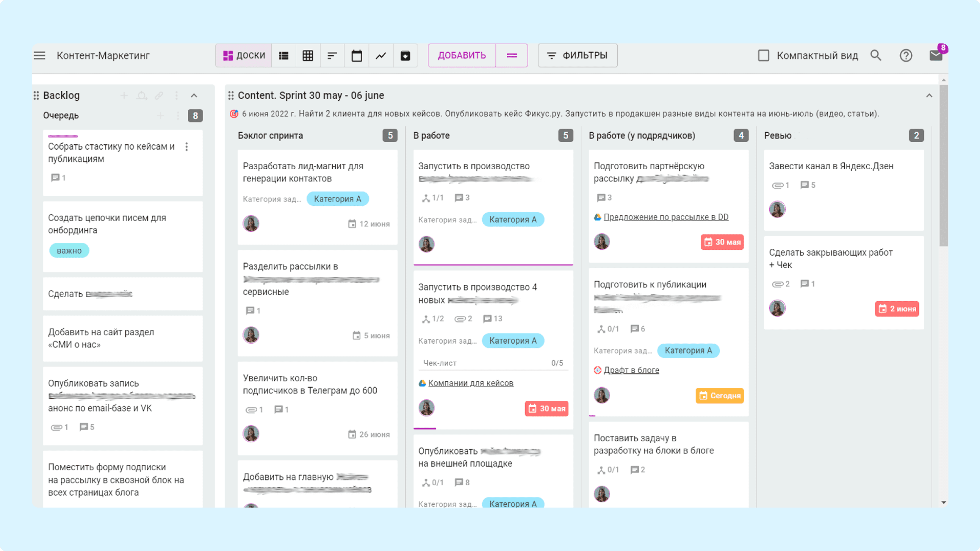Enable the Компактный вид checkbox
980x551 pixels.
click(763, 56)
